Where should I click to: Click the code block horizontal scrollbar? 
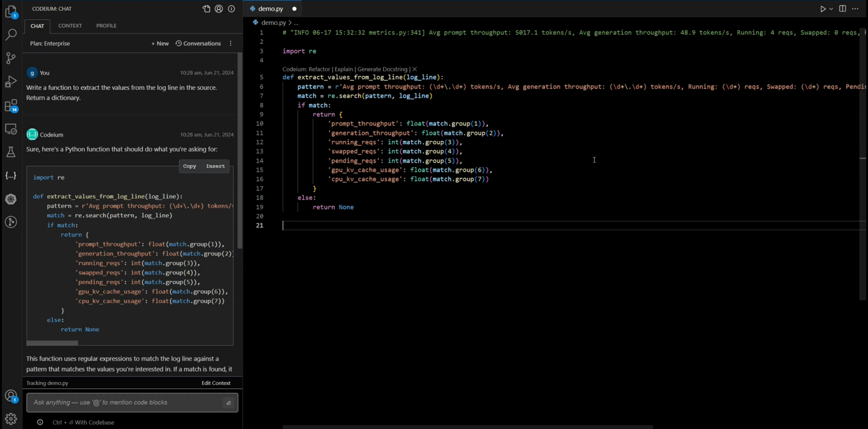click(52, 343)
